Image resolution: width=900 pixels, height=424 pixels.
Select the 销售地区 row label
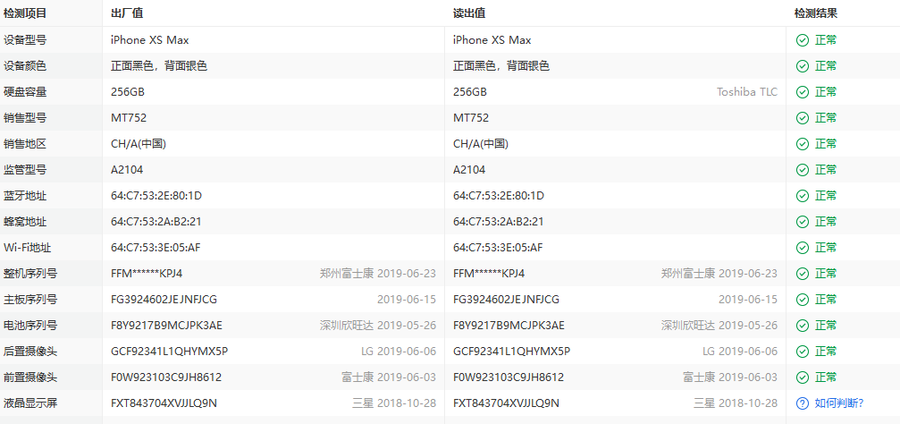click(25, 144)
